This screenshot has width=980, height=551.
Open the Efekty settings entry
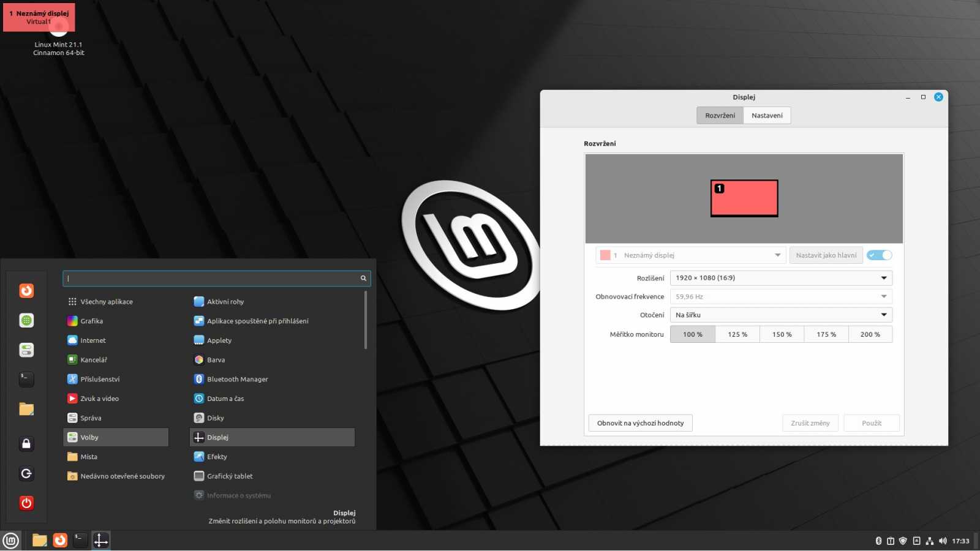[x=273, y=457]
